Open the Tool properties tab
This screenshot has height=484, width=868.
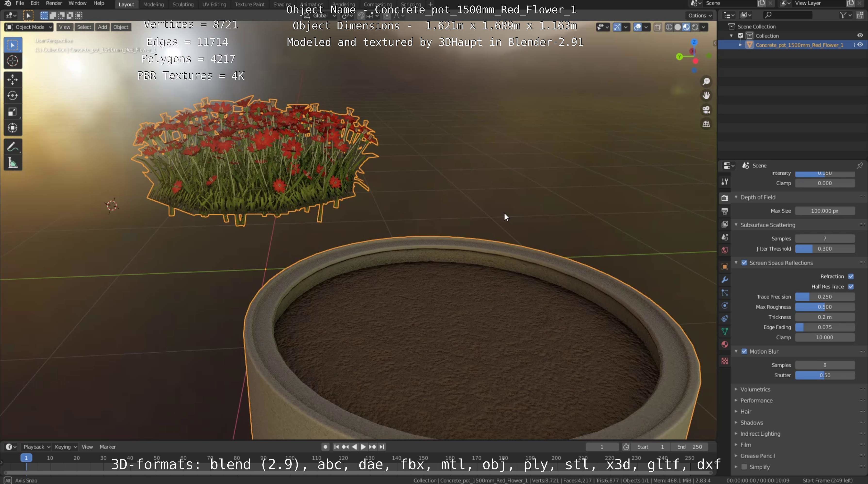click(724, 182)
